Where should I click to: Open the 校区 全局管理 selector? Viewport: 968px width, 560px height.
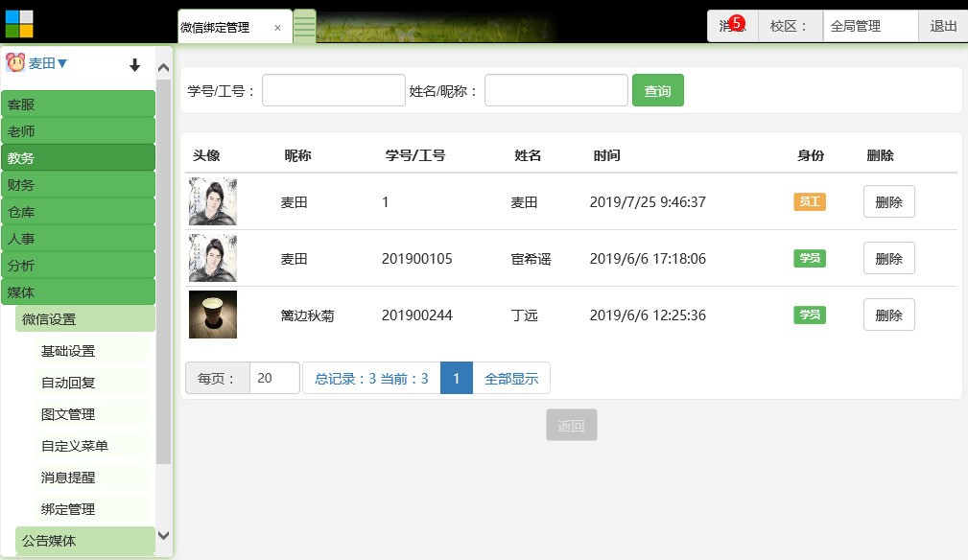(869, 26)
